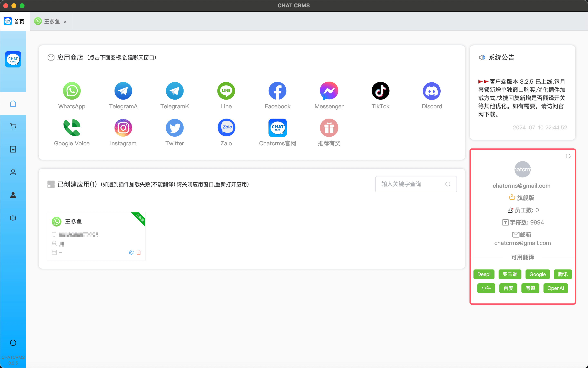Viewport: 588px width, 368px height.
Task: Click the Chat CRMS logo in sidebar
Action: tap(13, 59)
